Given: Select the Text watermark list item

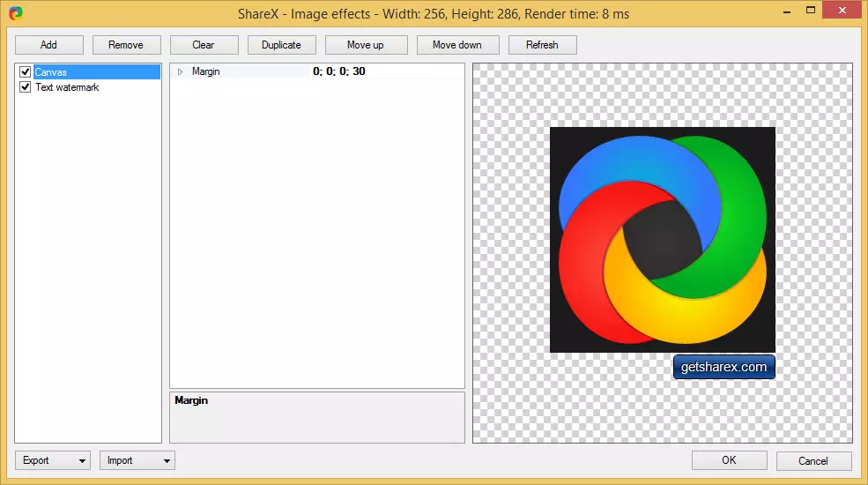Looking at the screenshot, I should 67,87.
